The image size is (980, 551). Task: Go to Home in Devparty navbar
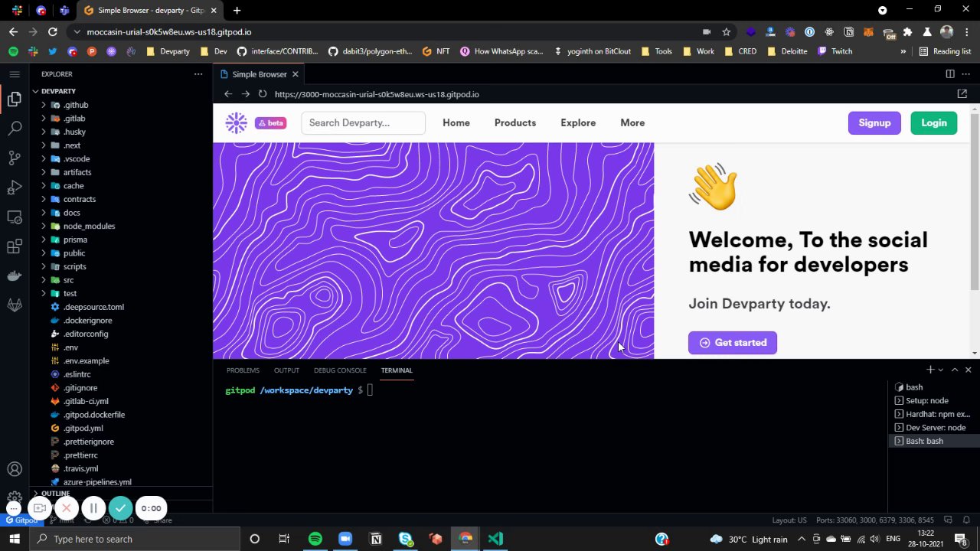point(456,122)
